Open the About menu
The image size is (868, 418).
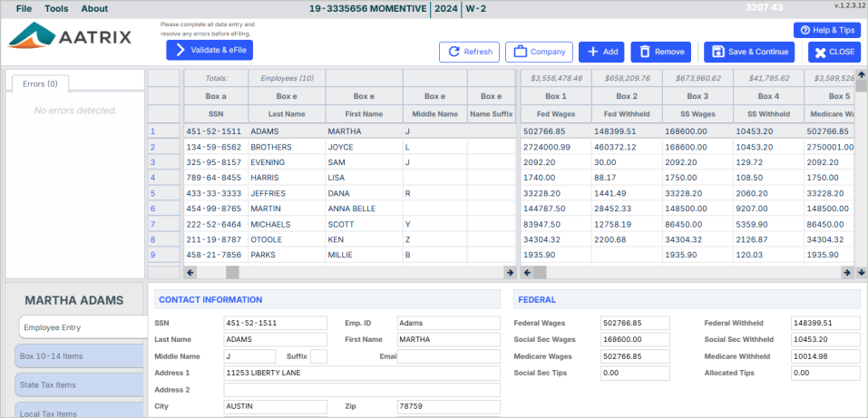(94, 9)
